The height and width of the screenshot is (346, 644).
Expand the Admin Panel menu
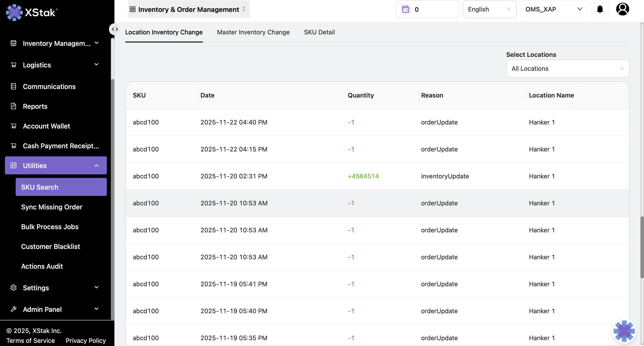click(x=56, y=309)
